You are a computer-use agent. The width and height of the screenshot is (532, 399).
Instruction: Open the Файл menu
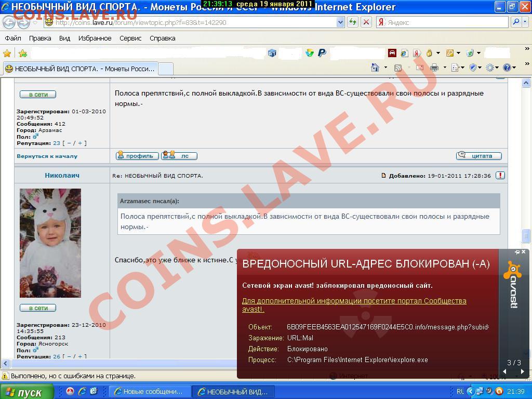point(13,38)
